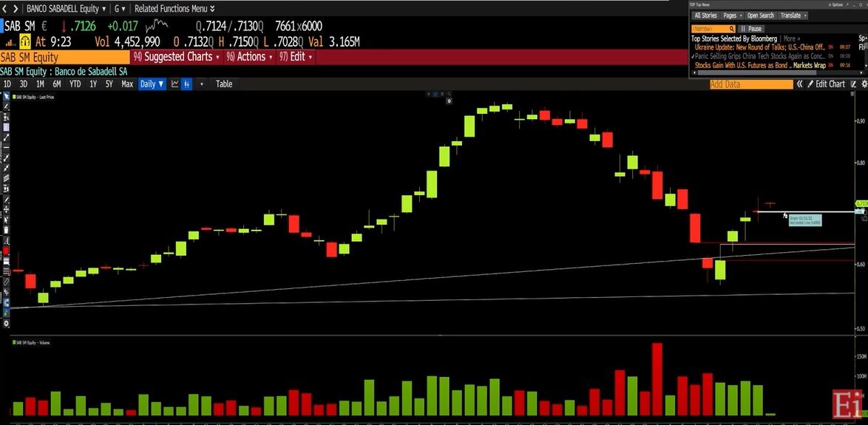Select the YTD range tab
This screenshot has height=425, width=868.
75,84
